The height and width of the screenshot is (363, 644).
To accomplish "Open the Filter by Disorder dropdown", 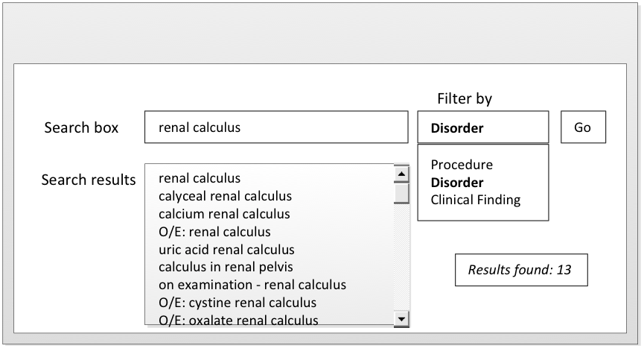I will point(482,127).
